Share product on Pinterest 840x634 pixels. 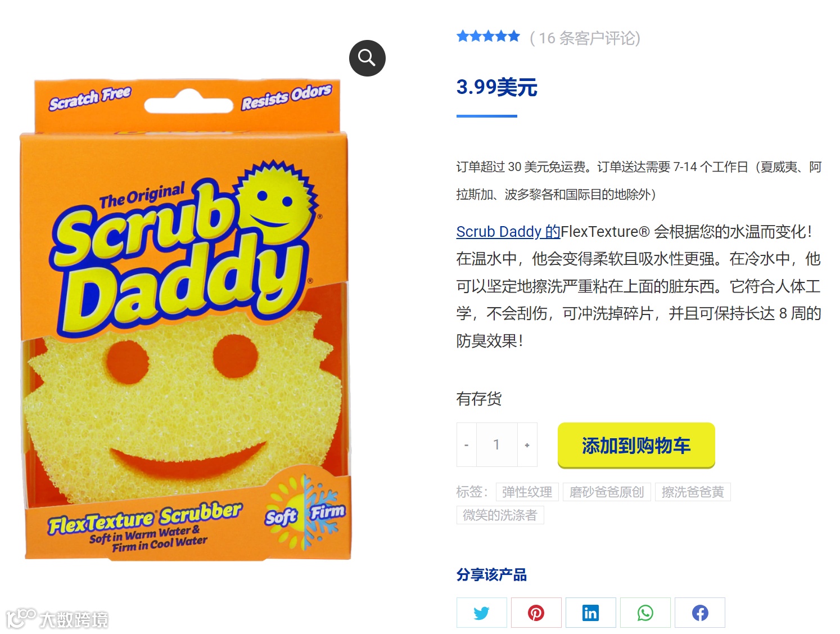tap(536, 613)
